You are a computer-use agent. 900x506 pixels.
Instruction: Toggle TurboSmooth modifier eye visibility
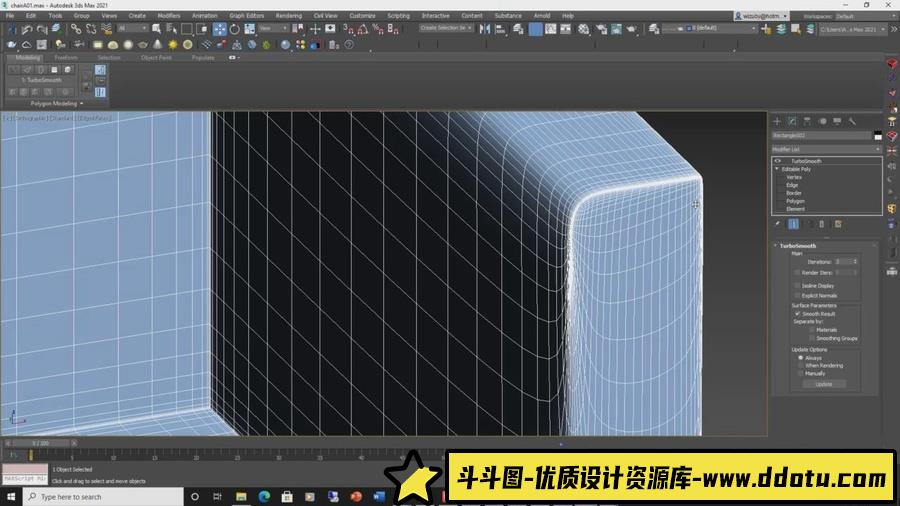pyautogui.click(x=778, y=161)
